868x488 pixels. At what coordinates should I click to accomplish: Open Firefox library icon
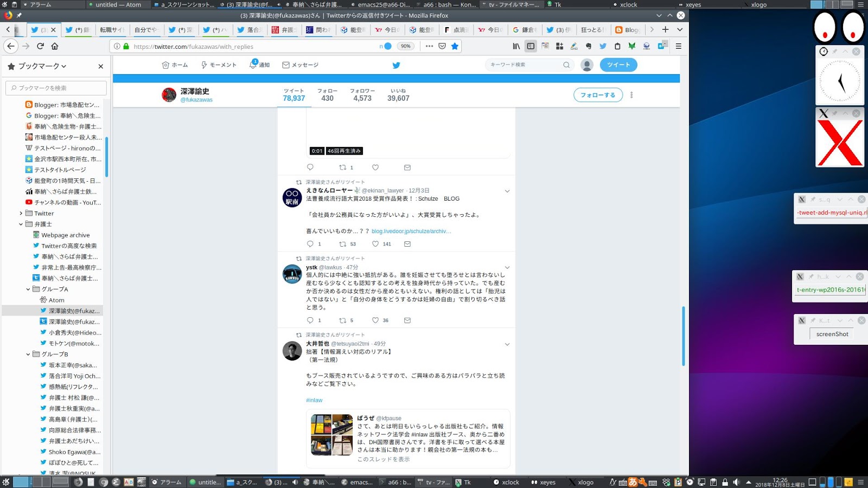click(516, 46)
